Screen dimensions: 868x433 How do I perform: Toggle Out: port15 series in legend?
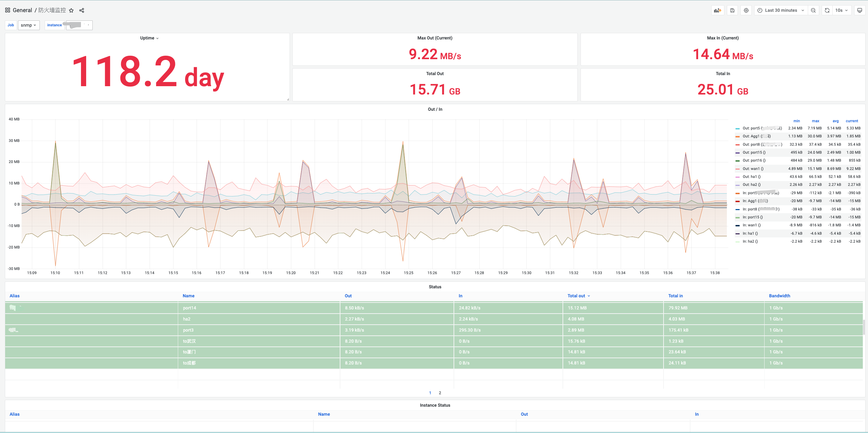[x=754, y=153]
